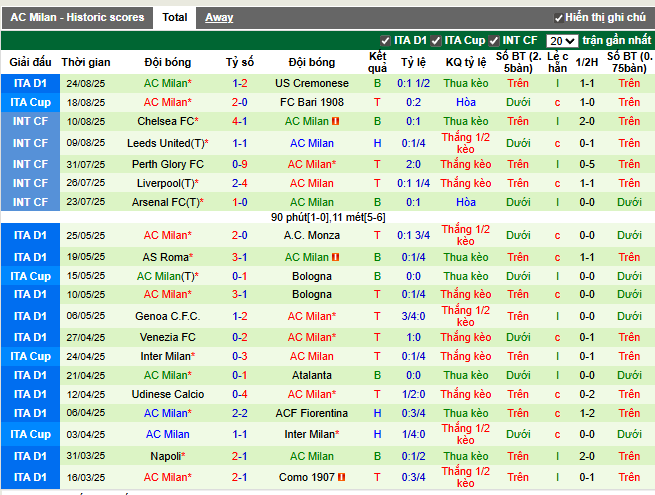Click red card icon beside Como 1907

coord(341,477)
